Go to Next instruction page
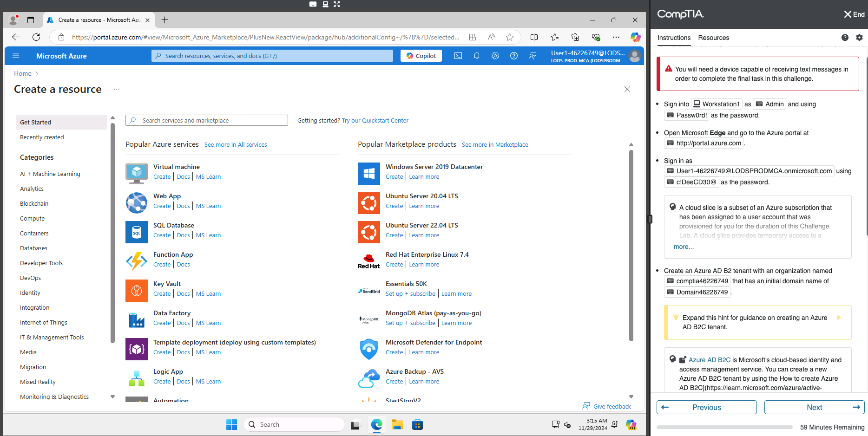Image resolution: width=868 pixels, height=436 pixels. coord(814,407)
